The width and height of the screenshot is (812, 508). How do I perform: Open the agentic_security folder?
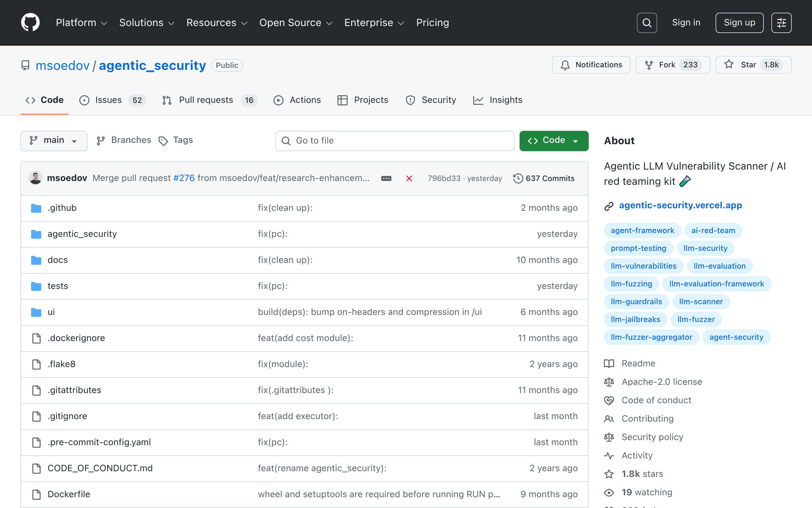click(x=82, y=234)
